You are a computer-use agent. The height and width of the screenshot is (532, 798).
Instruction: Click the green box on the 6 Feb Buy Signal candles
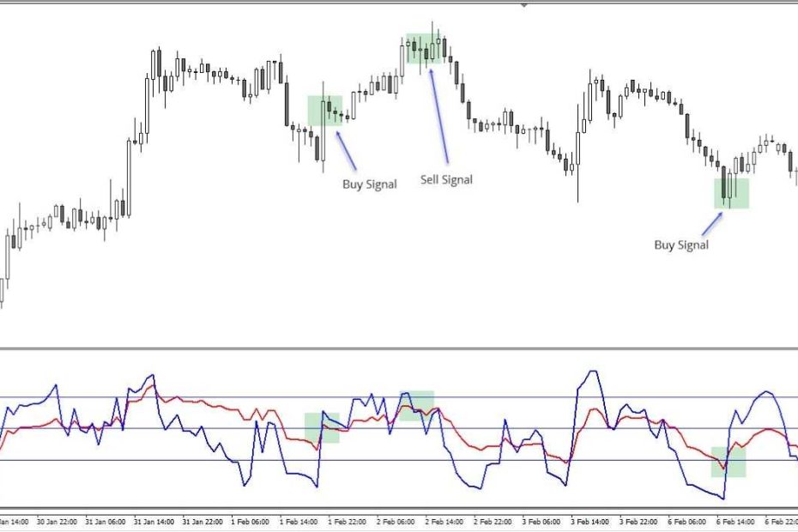(x=731, y=192)
